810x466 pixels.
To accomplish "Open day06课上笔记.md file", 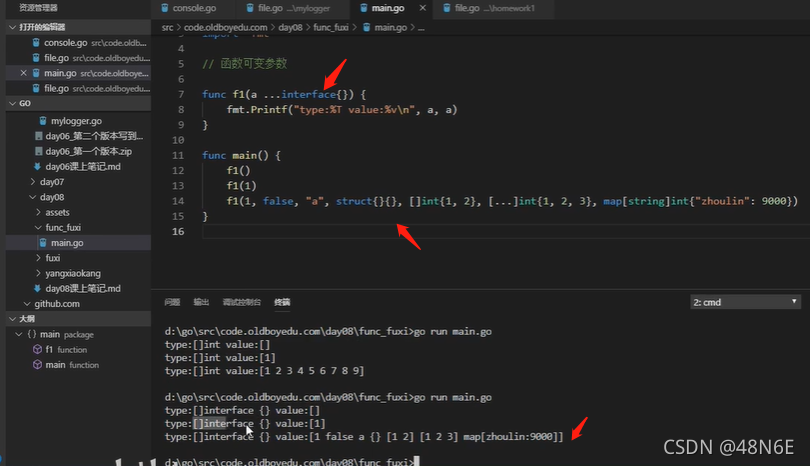I will [x=83, y=166].
